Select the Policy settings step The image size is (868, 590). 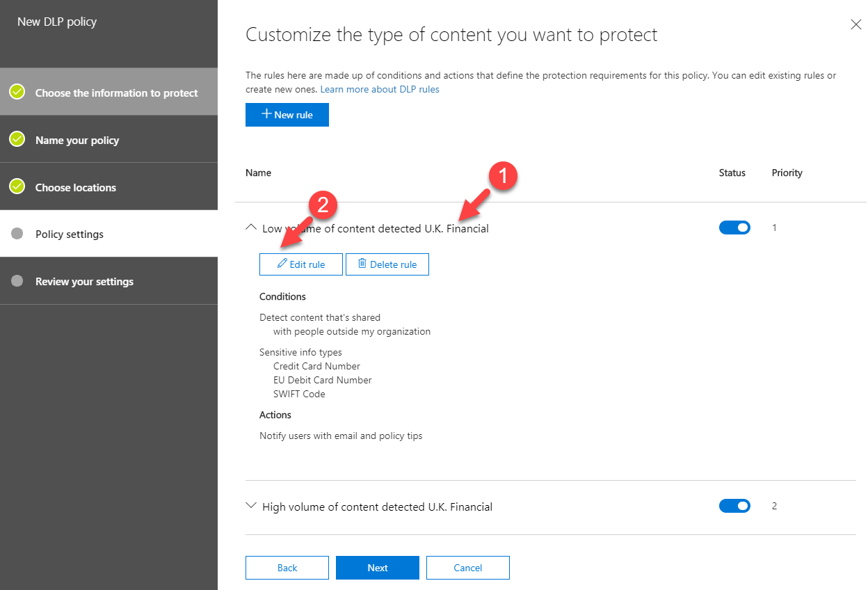(108, 234)
